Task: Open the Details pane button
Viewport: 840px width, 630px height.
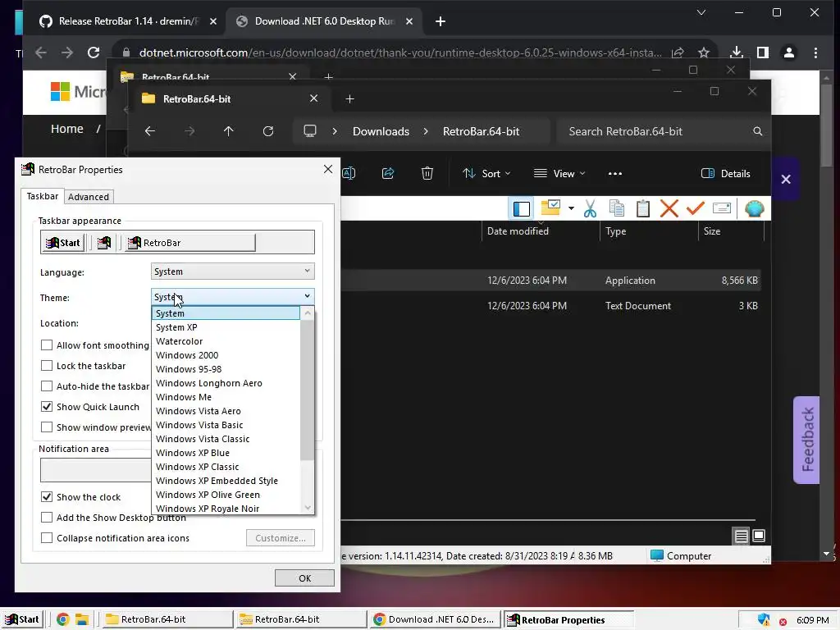Action: [x=726, y=174]
